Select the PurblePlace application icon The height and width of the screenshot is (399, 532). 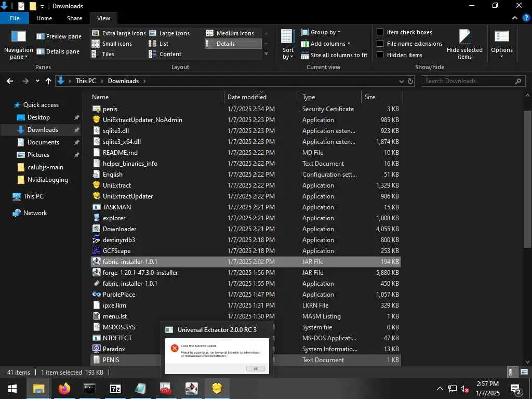96,294
